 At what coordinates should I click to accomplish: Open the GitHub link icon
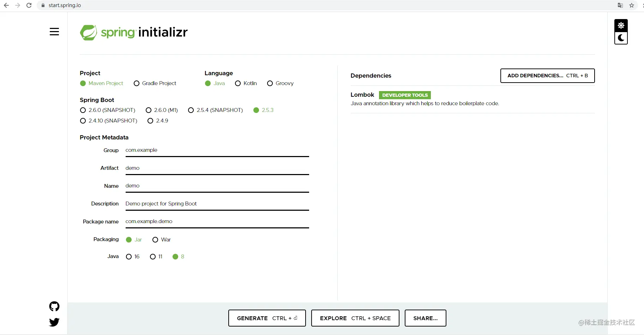(54, 306)
